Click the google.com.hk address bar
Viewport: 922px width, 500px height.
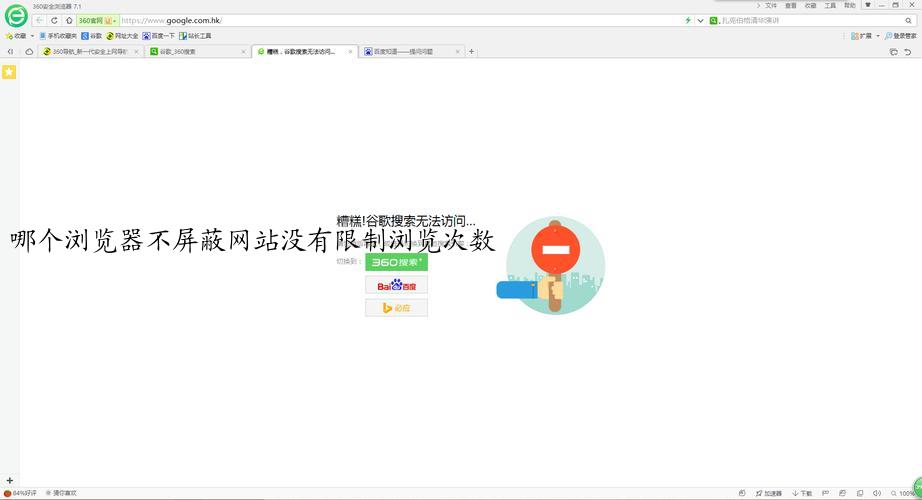coord(400,21)
